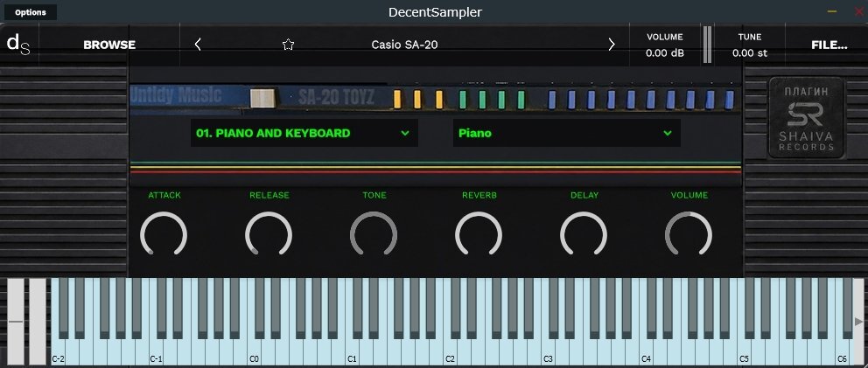Play the C3 key on keyboard

(x=548, y=351)
